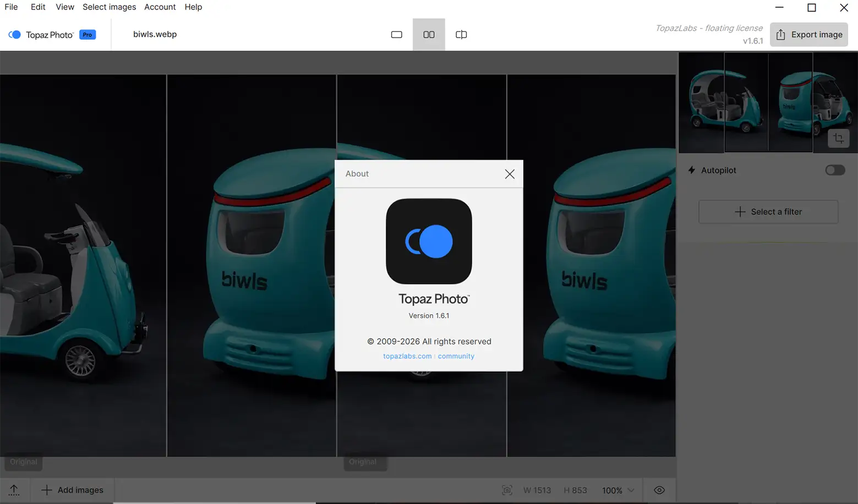The image size is (858, 504).
Task: Click Add images button
Action: [x=73, y=490]
